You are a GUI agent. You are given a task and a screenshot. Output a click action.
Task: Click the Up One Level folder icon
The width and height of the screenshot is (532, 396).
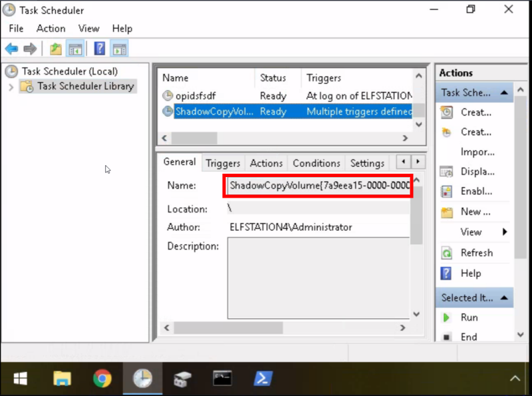56,49
